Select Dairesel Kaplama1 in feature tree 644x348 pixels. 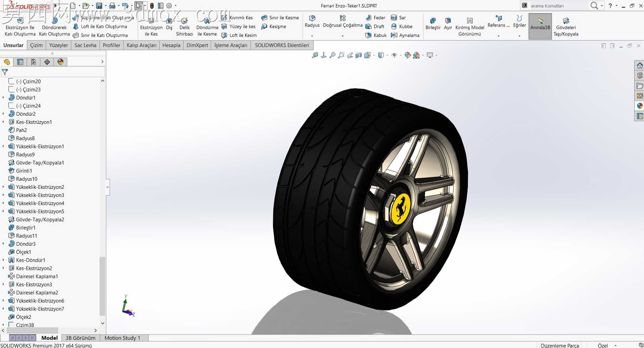pyautogui.click(x=33, y=276)
